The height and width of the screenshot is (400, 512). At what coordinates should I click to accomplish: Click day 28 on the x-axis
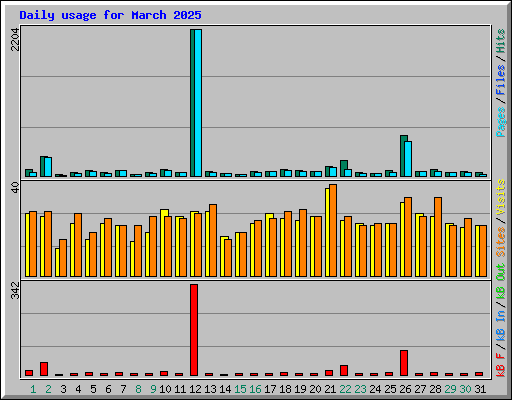(x=435, y=389)
